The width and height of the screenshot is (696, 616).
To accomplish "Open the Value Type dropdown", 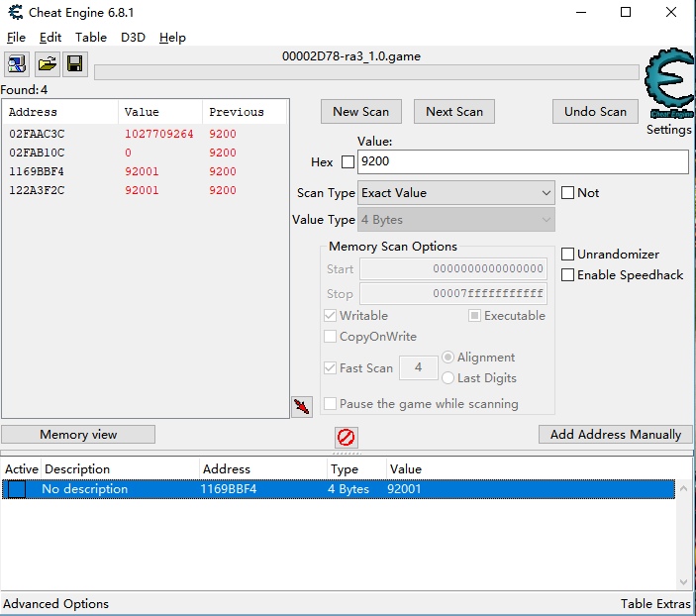I will point(455,220).
